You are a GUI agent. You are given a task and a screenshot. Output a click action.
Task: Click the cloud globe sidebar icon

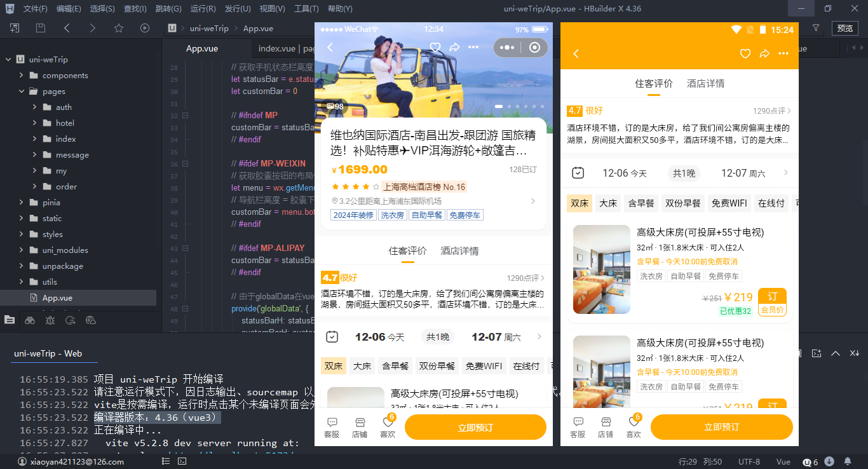[91, 320]
